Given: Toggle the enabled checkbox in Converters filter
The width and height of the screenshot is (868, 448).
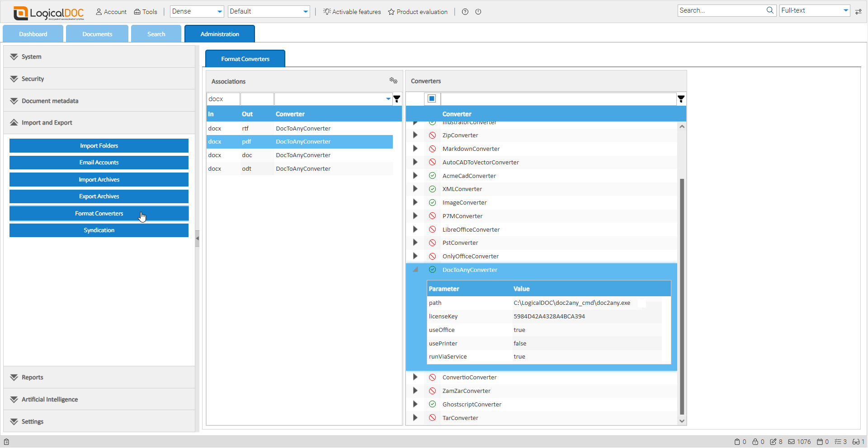Looking at the screenshot, I should (432, 99).
